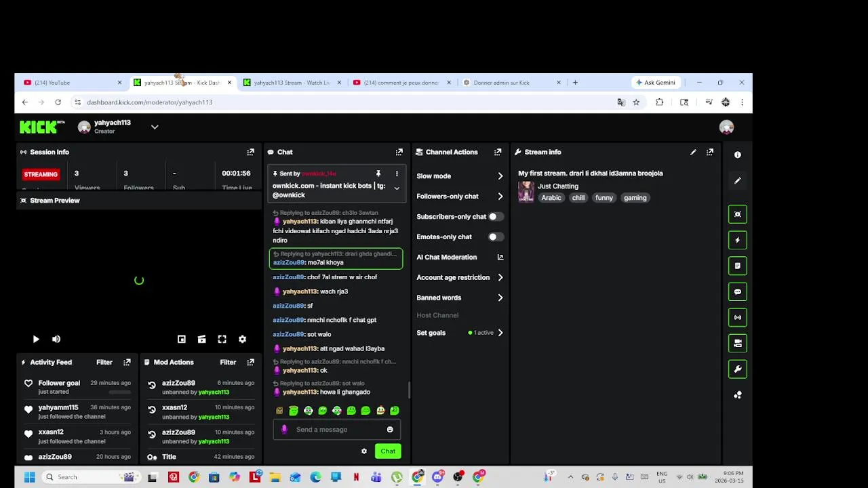
Task: Toggle Emotes-only chat switch
Action: pyautogui.click(x=496, y=237)
